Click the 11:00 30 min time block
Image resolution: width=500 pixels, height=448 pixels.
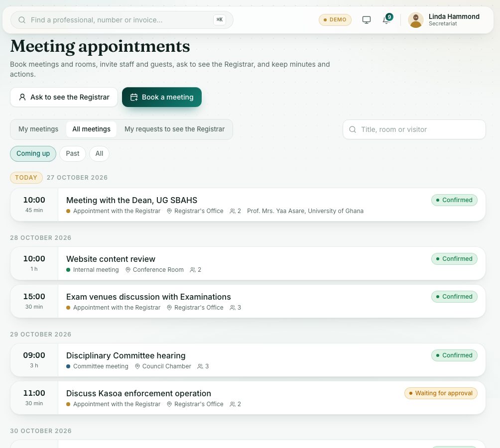coord(34,398)
